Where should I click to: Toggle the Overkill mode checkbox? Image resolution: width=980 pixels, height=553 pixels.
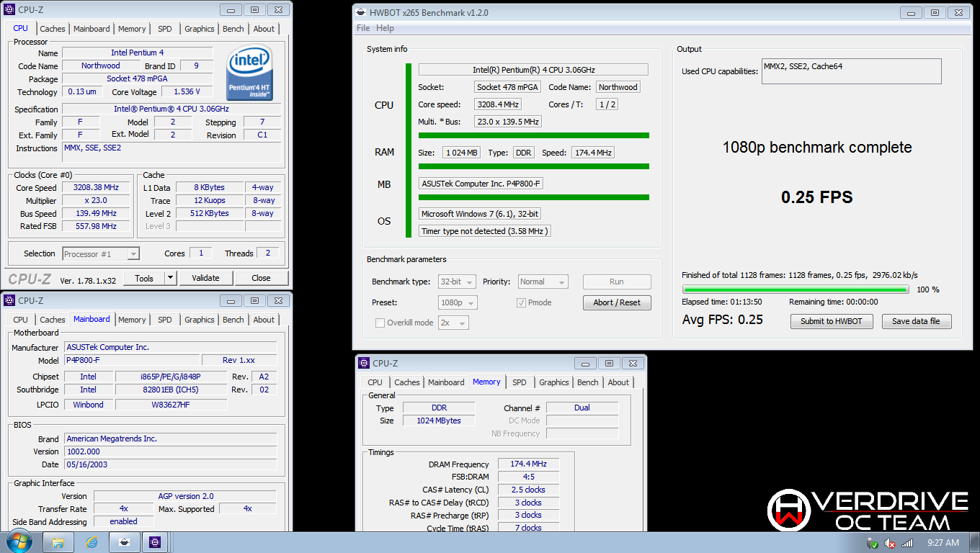(380, 323)
